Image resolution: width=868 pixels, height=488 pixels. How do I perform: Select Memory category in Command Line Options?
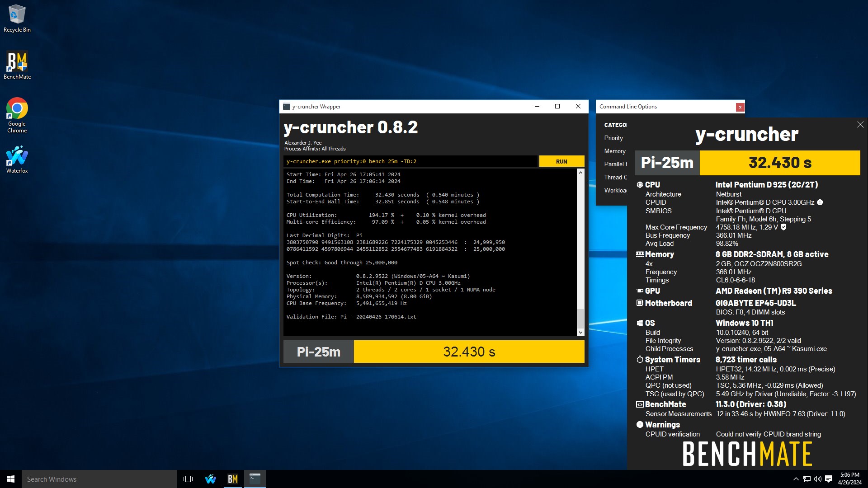pos(615,151)
